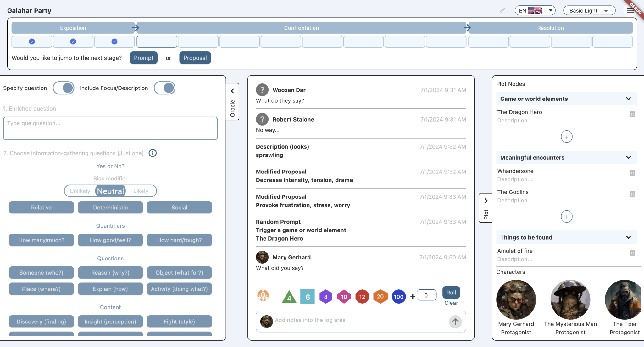Clear the dice selection
644x347 pixels.
(x=451, y=303)
